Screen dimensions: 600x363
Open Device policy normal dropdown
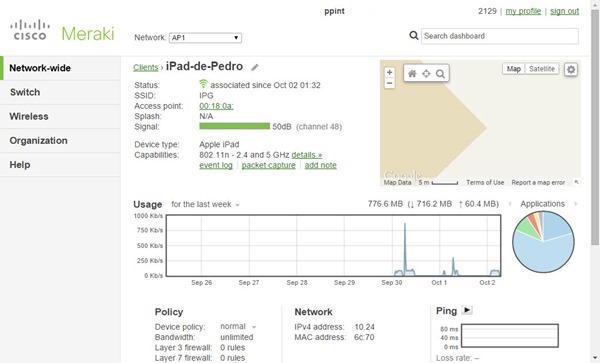coord(238,327)
